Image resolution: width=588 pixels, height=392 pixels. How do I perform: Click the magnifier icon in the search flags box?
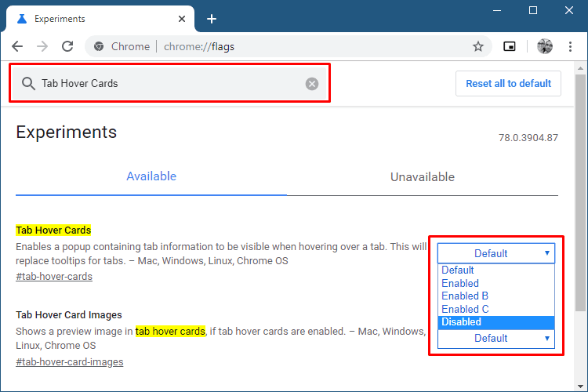(x=28, y=83)
